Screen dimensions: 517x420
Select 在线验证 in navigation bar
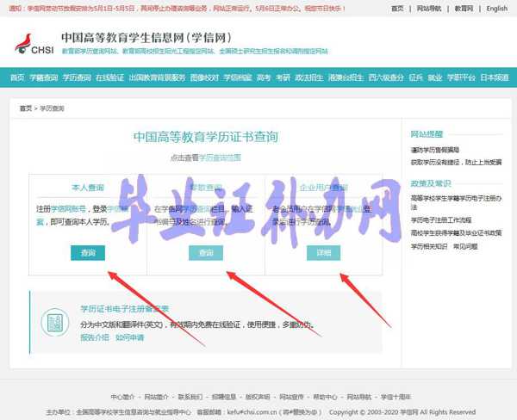[109, 77]
